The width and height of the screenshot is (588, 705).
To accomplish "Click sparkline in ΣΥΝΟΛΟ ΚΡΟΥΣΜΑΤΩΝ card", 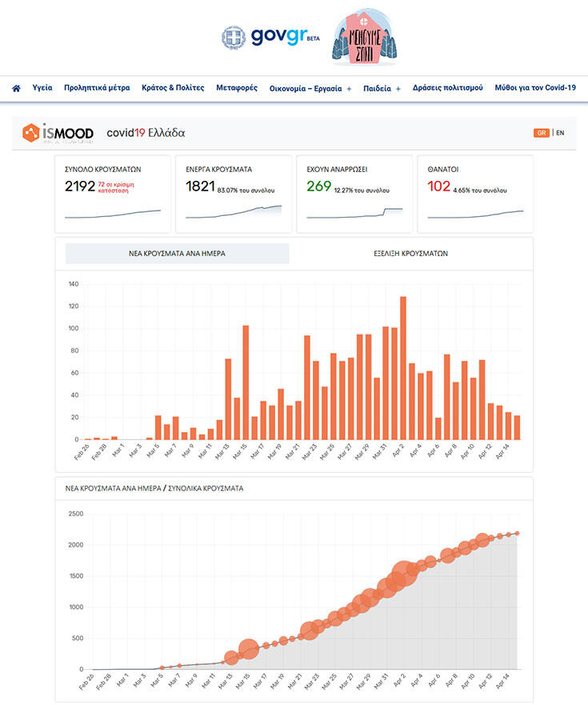I will click(x=112, y=214).
